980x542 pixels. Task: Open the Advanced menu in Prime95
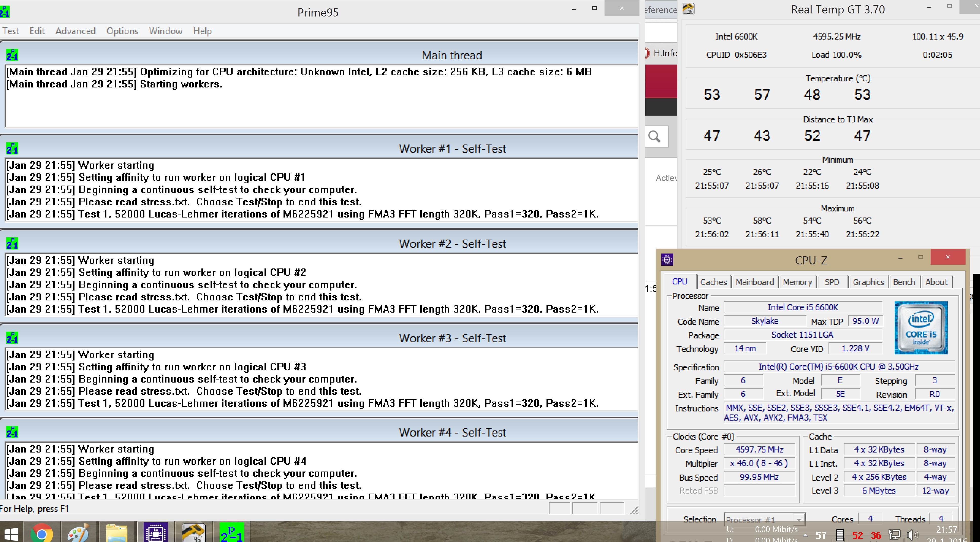click(x=75, y=31)
